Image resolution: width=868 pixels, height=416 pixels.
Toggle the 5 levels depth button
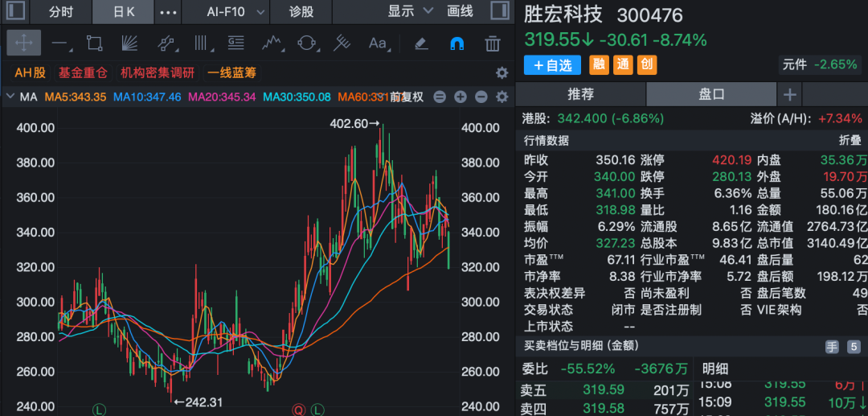[854, 347]
